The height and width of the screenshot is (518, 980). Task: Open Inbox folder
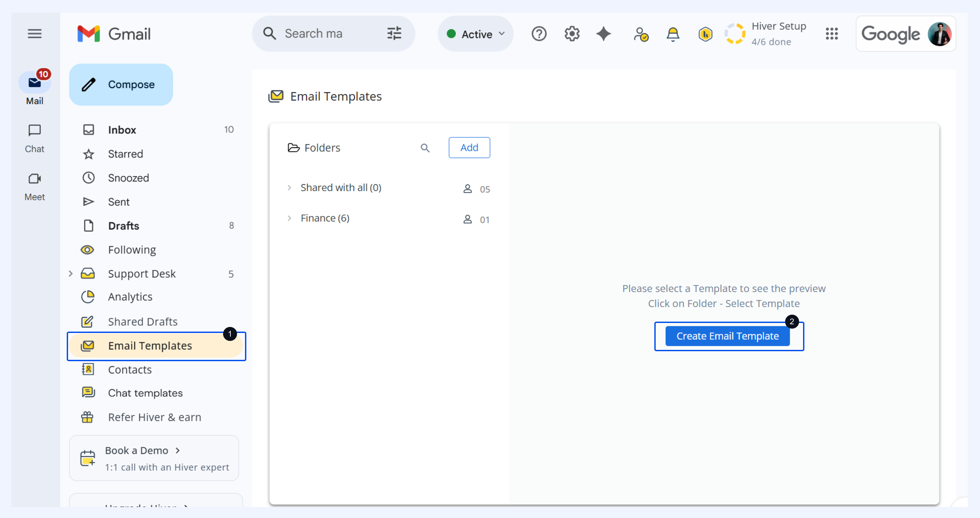[x=157, y=130]
